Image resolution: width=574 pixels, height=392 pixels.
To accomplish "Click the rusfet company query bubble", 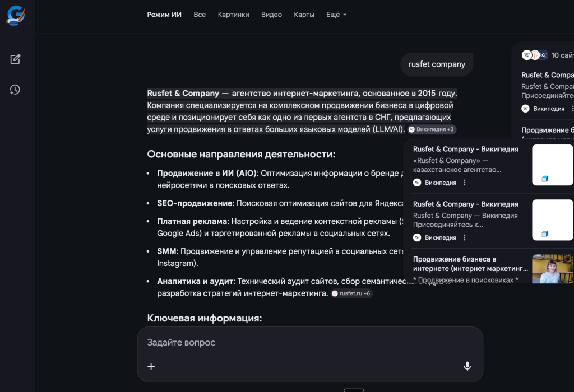I will click(x=437, y=64).
